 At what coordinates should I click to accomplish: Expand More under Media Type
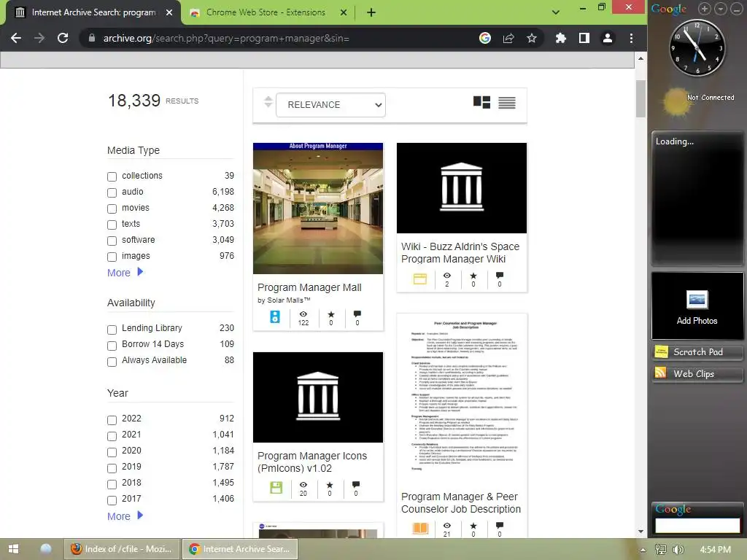(x=125, y=273)
